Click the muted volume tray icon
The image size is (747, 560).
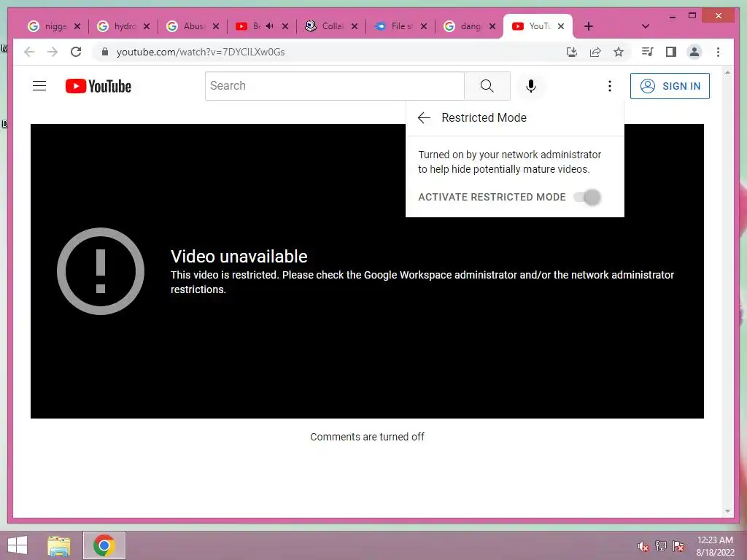coord(643,546)
